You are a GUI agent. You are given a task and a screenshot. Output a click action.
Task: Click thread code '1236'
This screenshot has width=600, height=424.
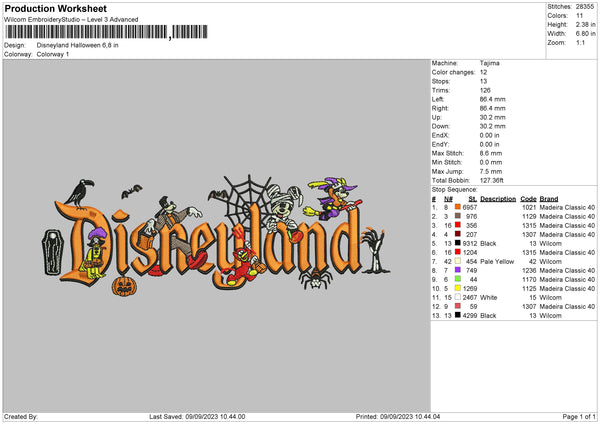pos(529,271)
